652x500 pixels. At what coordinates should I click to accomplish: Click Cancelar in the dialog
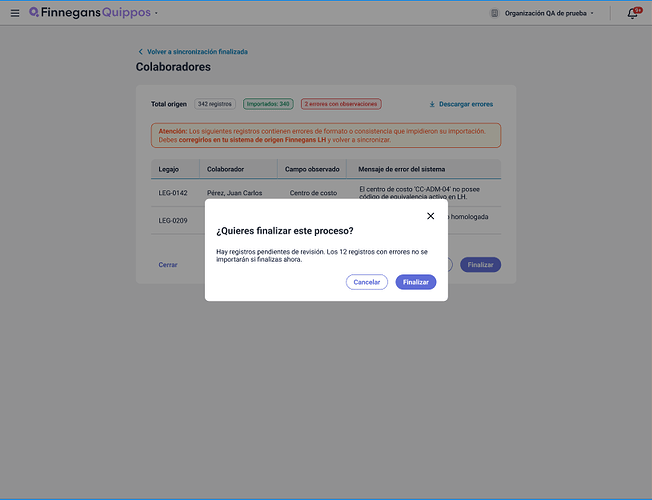(x=366, y=282)
